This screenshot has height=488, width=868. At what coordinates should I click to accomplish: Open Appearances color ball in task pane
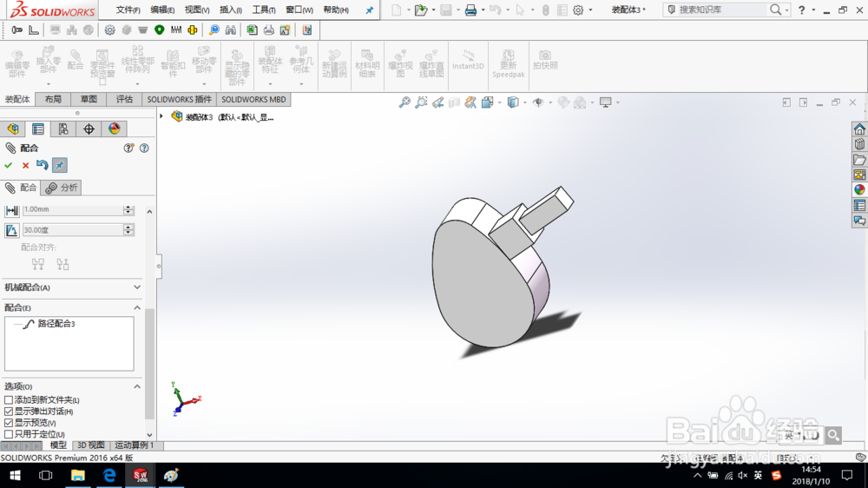[859, 190]
